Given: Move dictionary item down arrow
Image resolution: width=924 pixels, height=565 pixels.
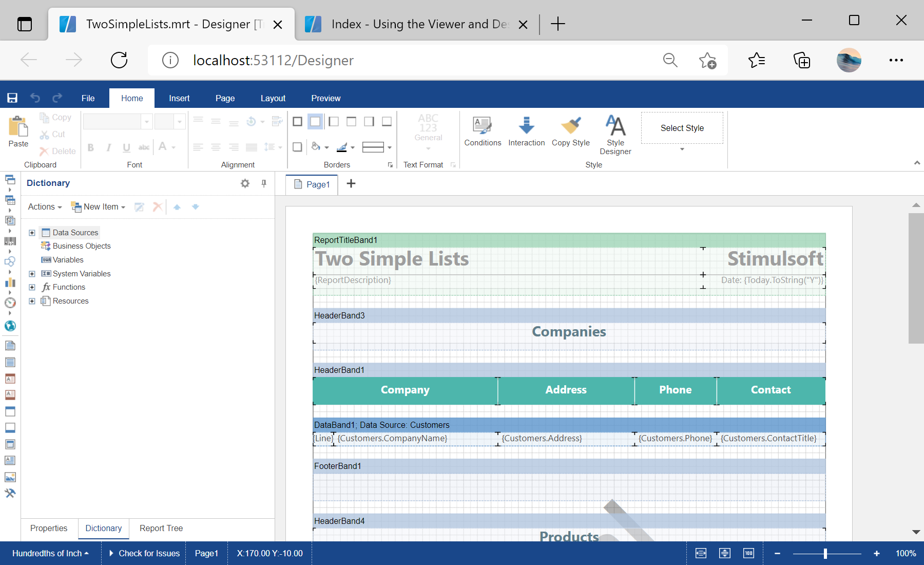Looking at the screenshot, I should pos(196,207).
